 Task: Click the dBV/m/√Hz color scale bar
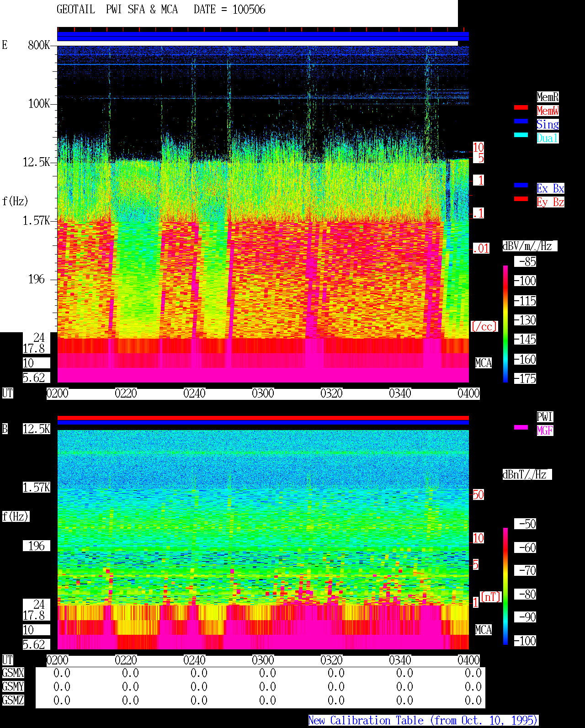(x=505, y=324)
